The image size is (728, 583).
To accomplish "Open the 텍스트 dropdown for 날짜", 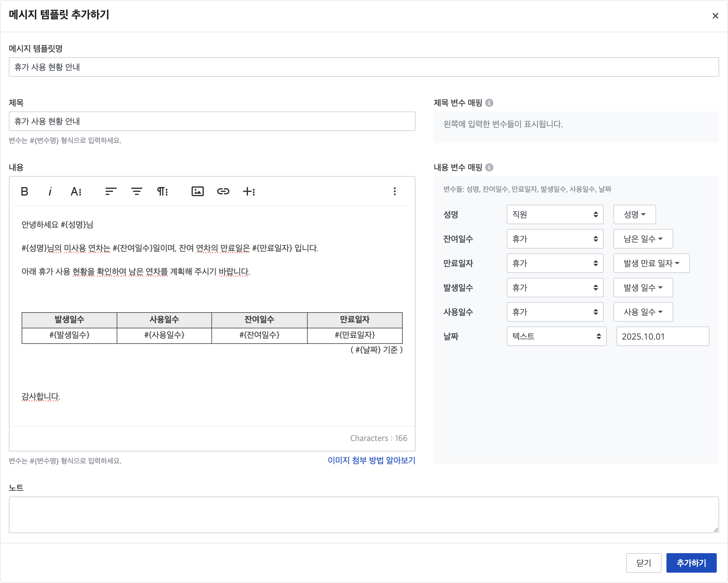I will pos(557,336).
